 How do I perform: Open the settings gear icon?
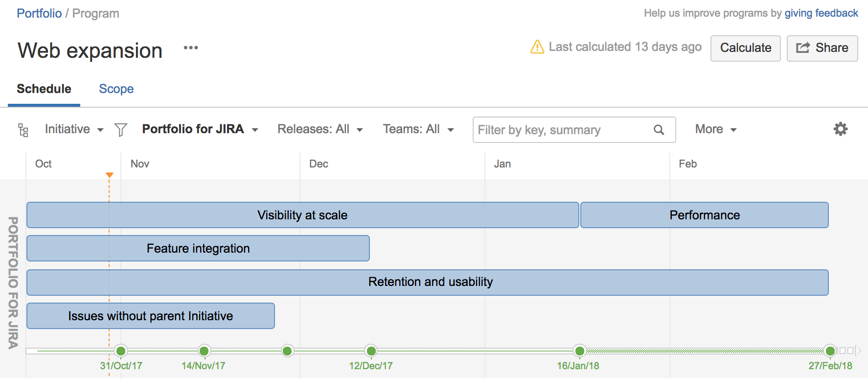pyautogui.click(x=840, y=129)
